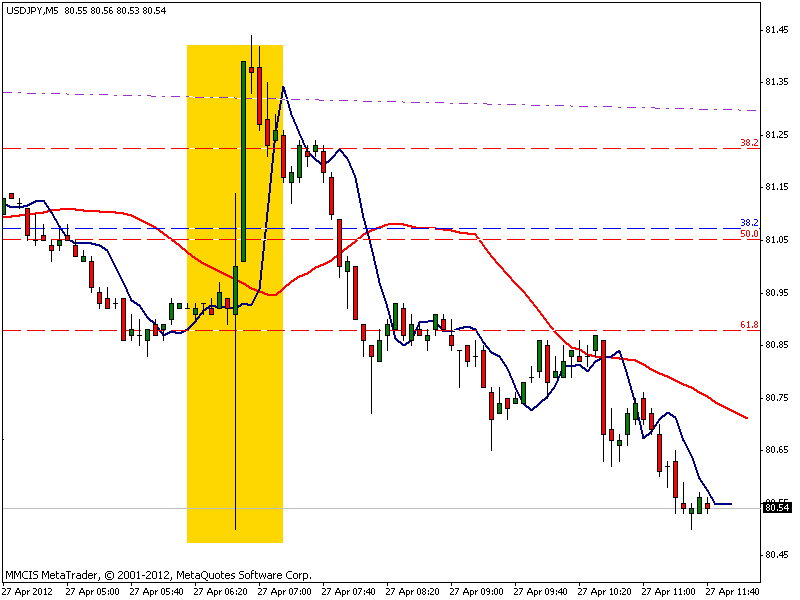Viewport: 800px width, 600px height.
Task: Click the 80.75 price axis label
Action: point(777,398)
